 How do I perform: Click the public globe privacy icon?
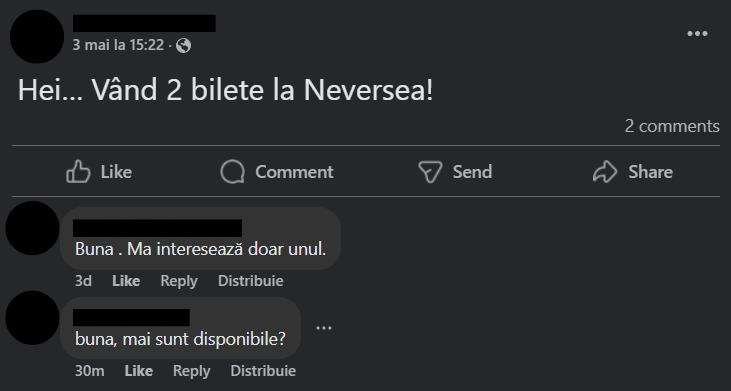pos(184,46)
